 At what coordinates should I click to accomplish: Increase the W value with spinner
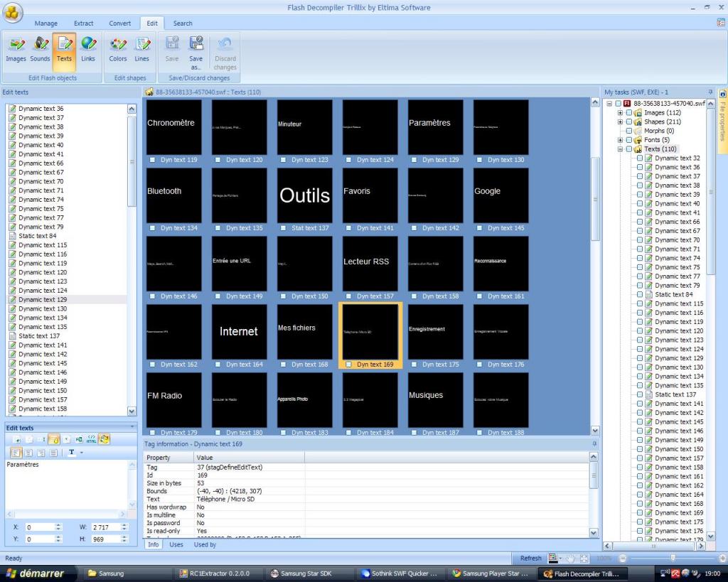point(124,525)
